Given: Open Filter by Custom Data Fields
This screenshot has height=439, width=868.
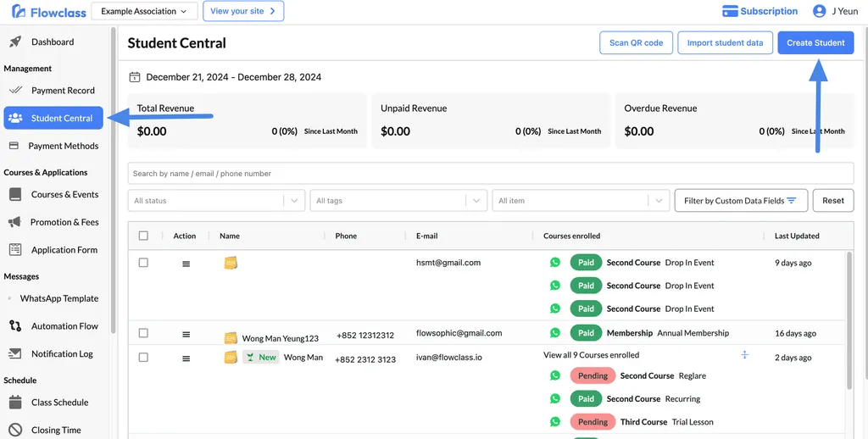Looking at the screenshot, I should (x=741, y=200).
